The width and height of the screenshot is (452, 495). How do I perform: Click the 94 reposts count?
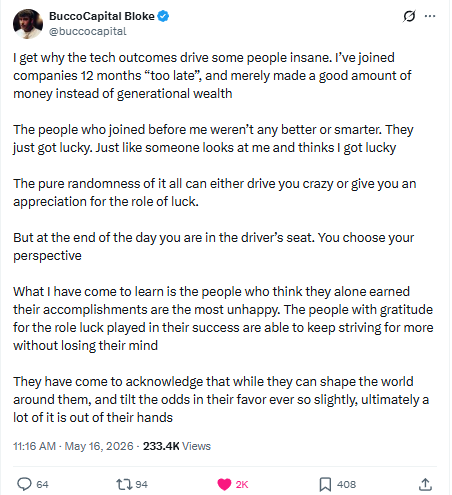click(x=142, y=484)
